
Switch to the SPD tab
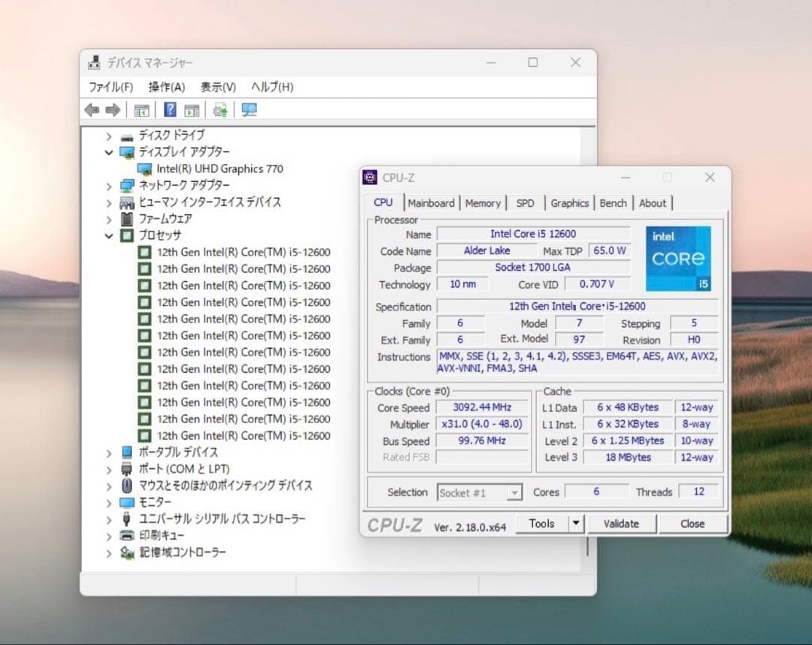(525, 203)
